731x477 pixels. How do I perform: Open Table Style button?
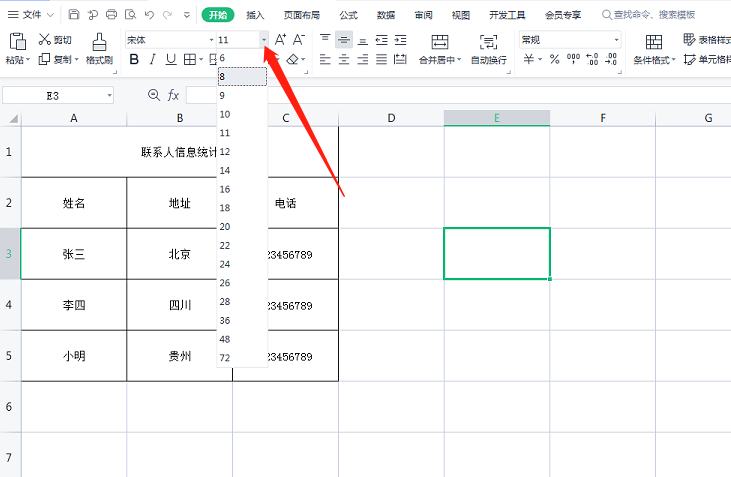(706, 40)
